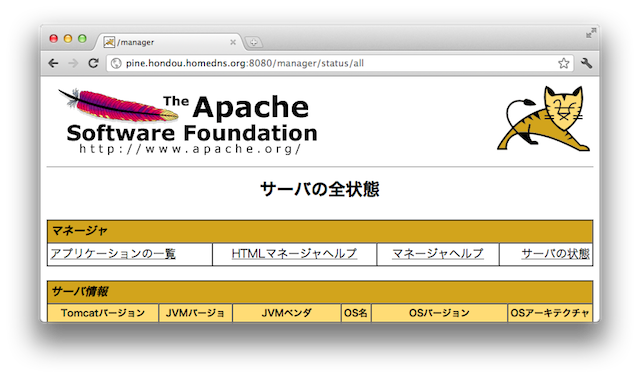
Task: Go back using the browser back arrow
Action: (x=53, y=63)
